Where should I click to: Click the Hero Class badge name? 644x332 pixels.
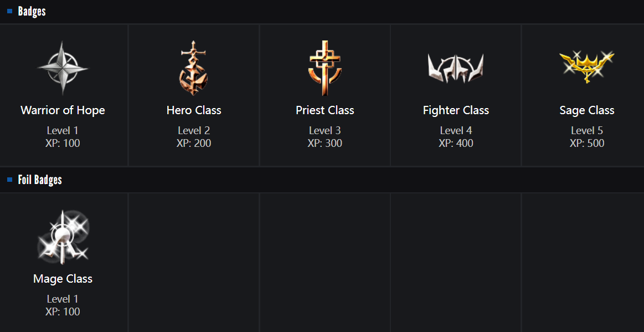194,110
